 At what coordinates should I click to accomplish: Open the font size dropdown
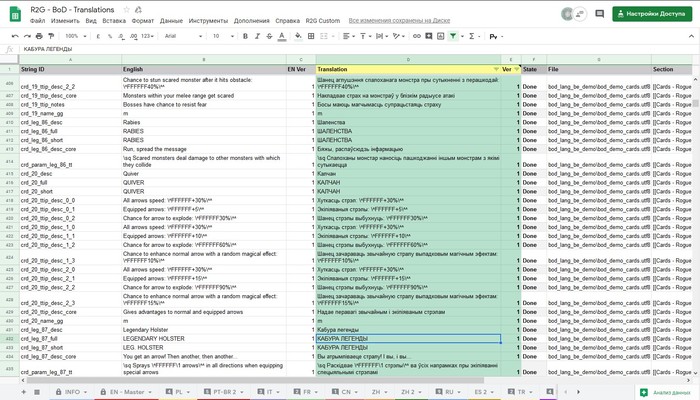tap(220, 35)
